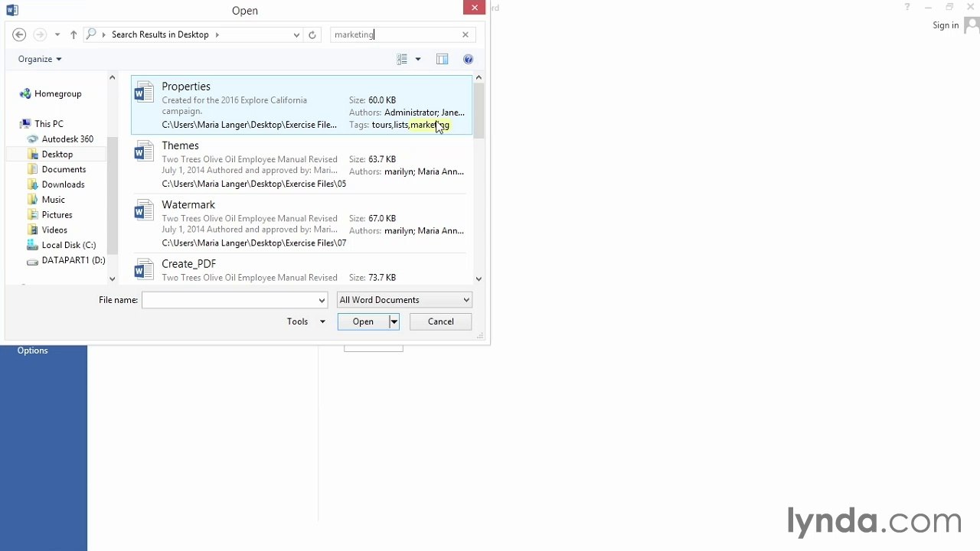Click the Autodesk 360 cloud icon

32,139
